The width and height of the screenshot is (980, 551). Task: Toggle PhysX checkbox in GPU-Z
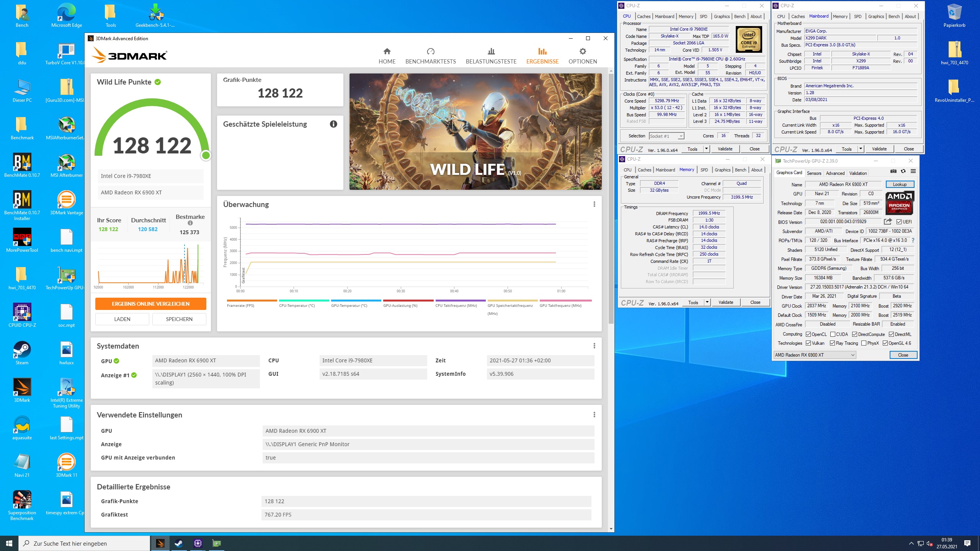pos(864,343)
